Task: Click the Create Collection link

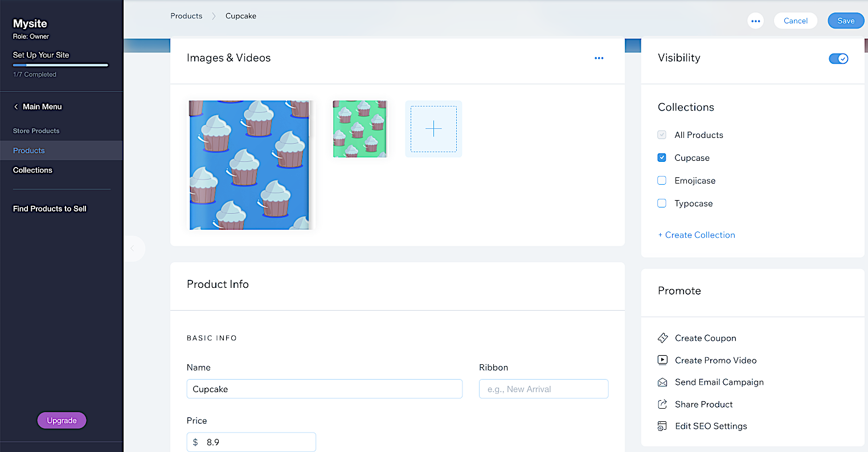Action: [699, 235]
